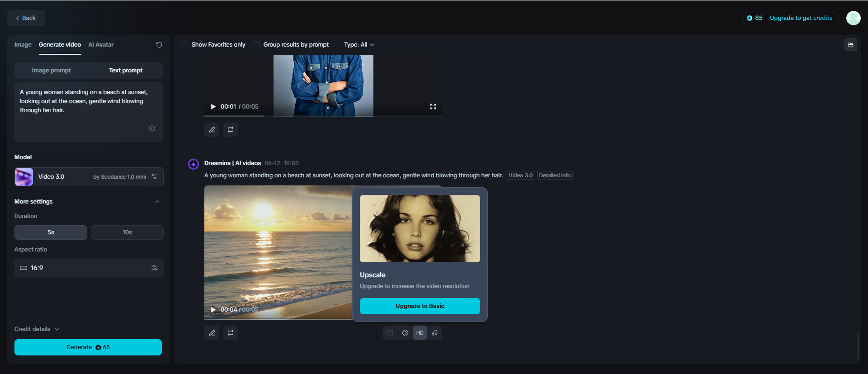Click the edit pencil icon under beach video

click(x=212, y=333)
